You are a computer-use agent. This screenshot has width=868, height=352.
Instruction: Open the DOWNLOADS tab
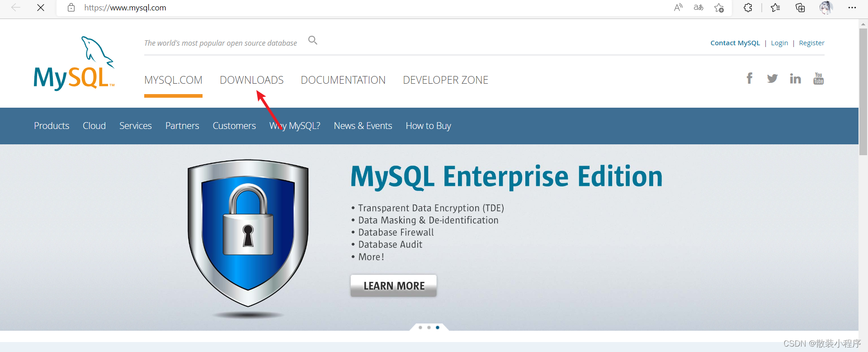pos(251,80)
